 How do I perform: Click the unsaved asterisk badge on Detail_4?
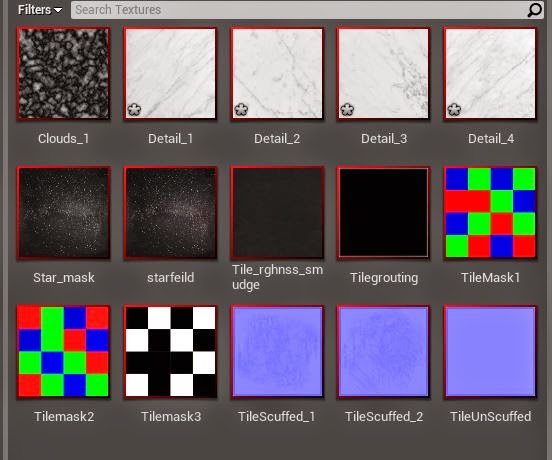pyautogui.click(x=454, y=109)
